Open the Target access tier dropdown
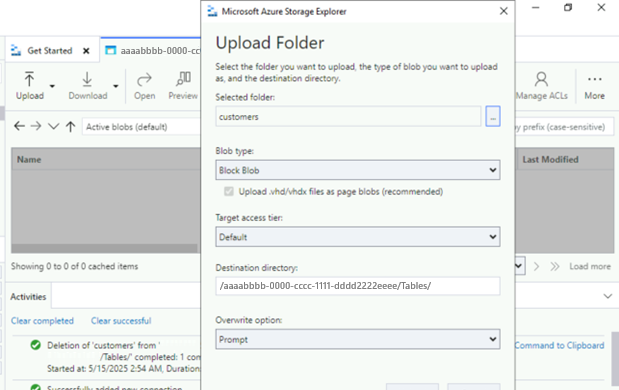This screenshot has width=619, height=390. [x=358, y=237]
